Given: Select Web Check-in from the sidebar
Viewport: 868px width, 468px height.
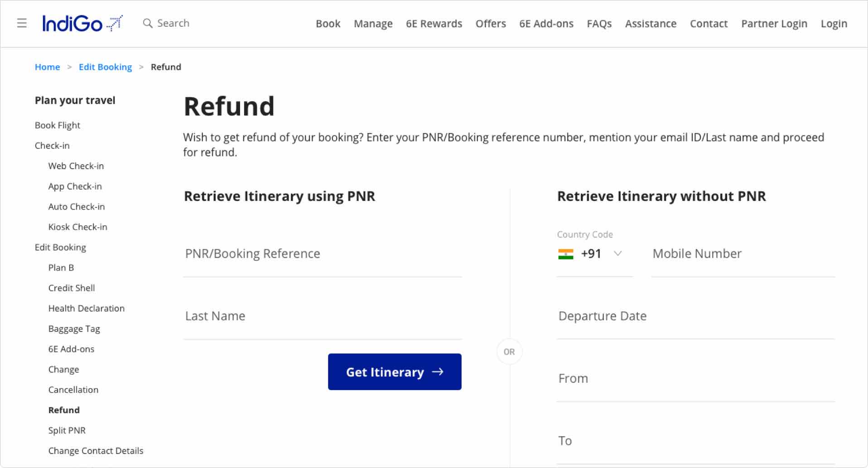Looking at the screenshot, I should tap(76, 166).
